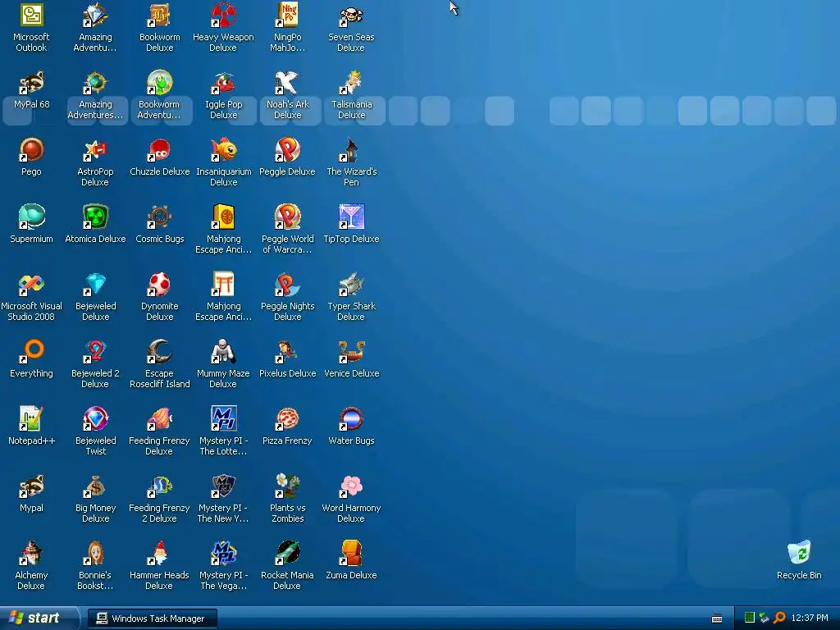
Task: Select Mystery PI The Lottery icon
Action: coord(223,419)
